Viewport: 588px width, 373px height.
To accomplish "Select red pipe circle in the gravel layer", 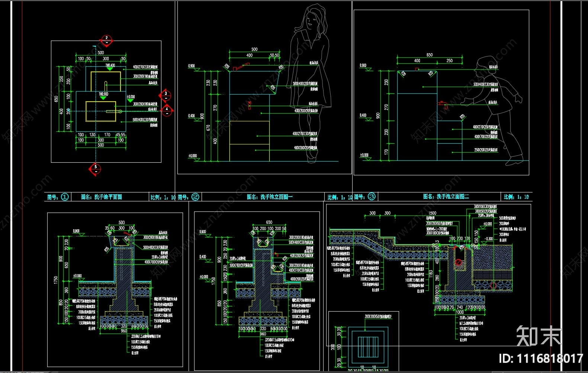I will (x=493, y=286).
